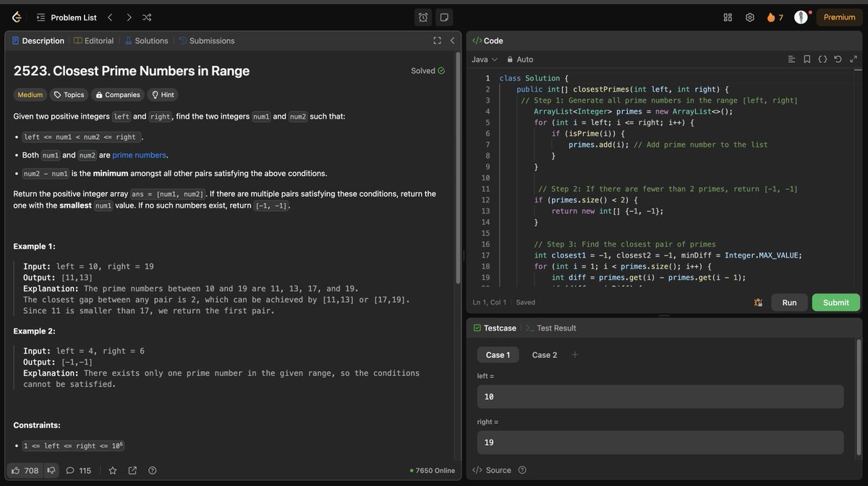Click the LeetCode home logo

[15, 16]
